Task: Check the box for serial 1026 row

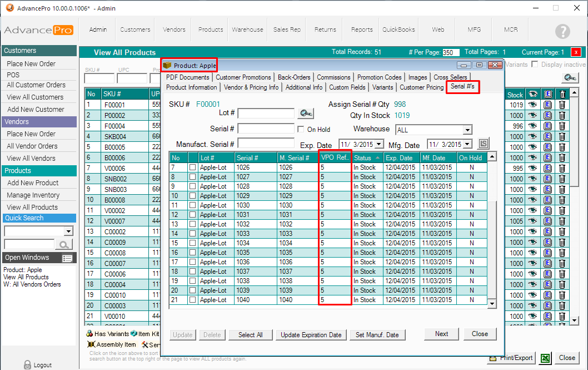Action: pyautogui.click(x=192, y=167)
